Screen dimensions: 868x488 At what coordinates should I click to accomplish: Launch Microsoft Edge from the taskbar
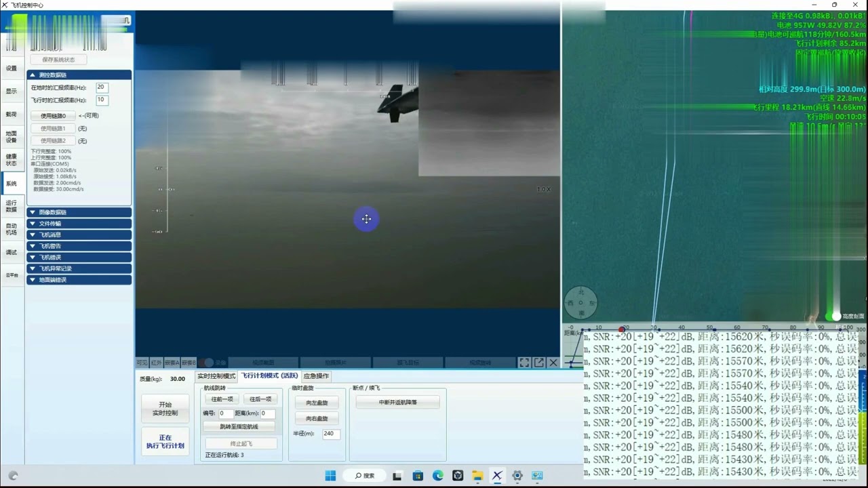coord(438,476)
